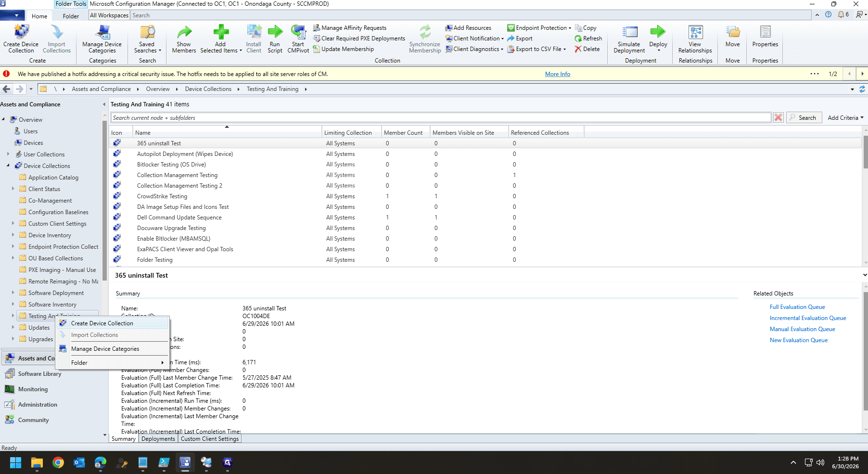Click Update Membership in the ribbon
The image size is (868, 474).
click(x=343, y=49)
